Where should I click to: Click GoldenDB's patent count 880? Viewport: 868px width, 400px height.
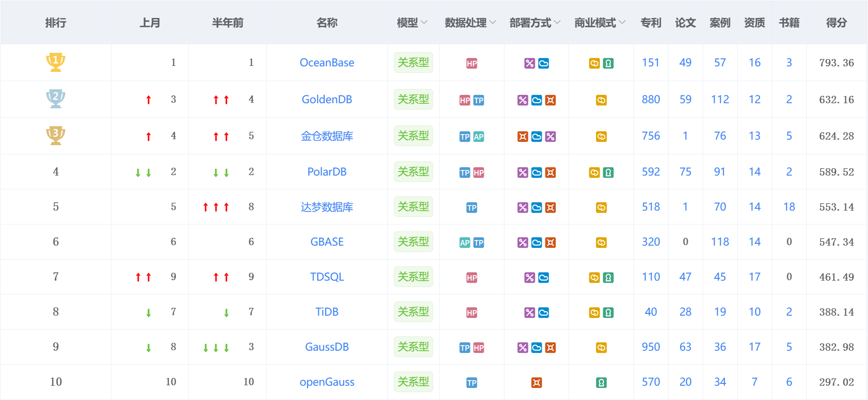coord(651,100)
